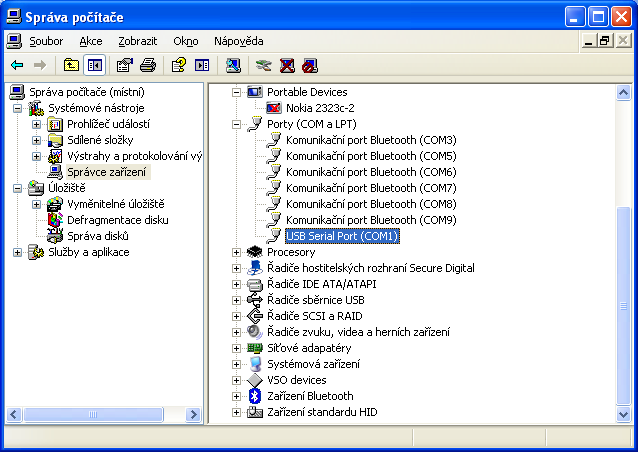Open the Nápověda menu
Image resolution: width=640 pixels, height=452 pixels.
(x=238, y=41)
